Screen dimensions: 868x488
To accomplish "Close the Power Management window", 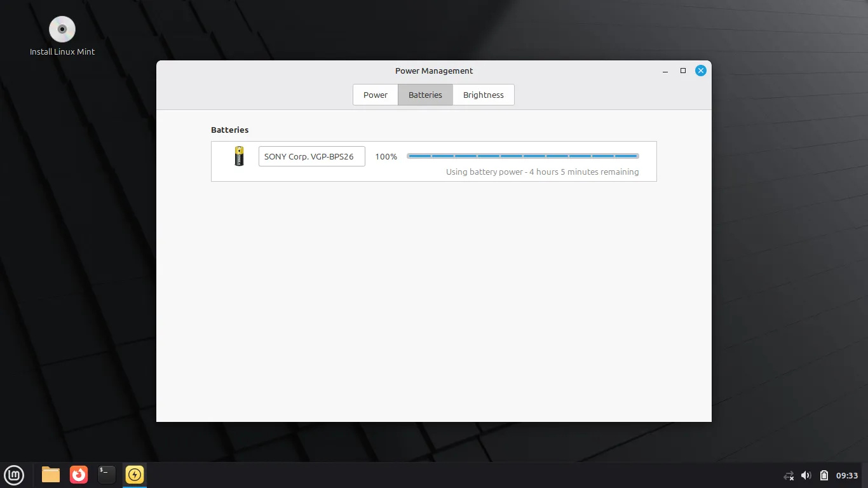I will click(701, 71).
